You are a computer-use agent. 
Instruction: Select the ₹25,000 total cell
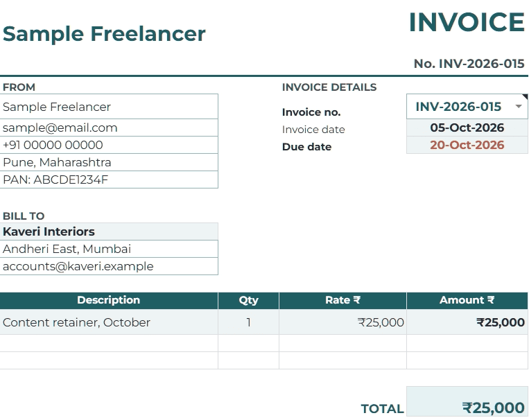pyautogui.click(x=467, y=401)
